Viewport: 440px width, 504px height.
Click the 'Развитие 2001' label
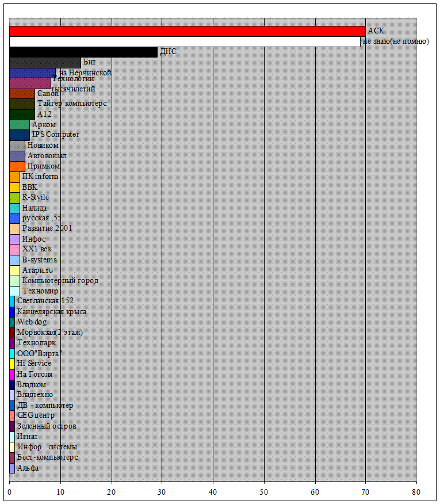coord(47,228)
